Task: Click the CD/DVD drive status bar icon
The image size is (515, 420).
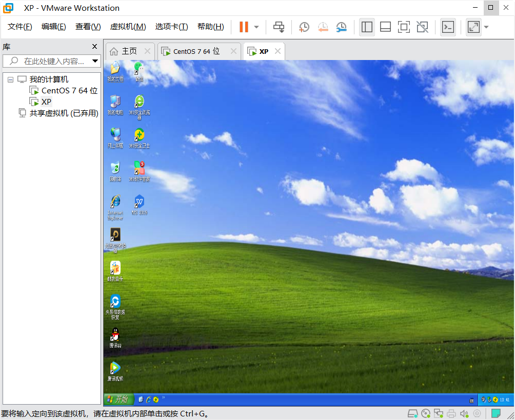Action: coord(426,413)
